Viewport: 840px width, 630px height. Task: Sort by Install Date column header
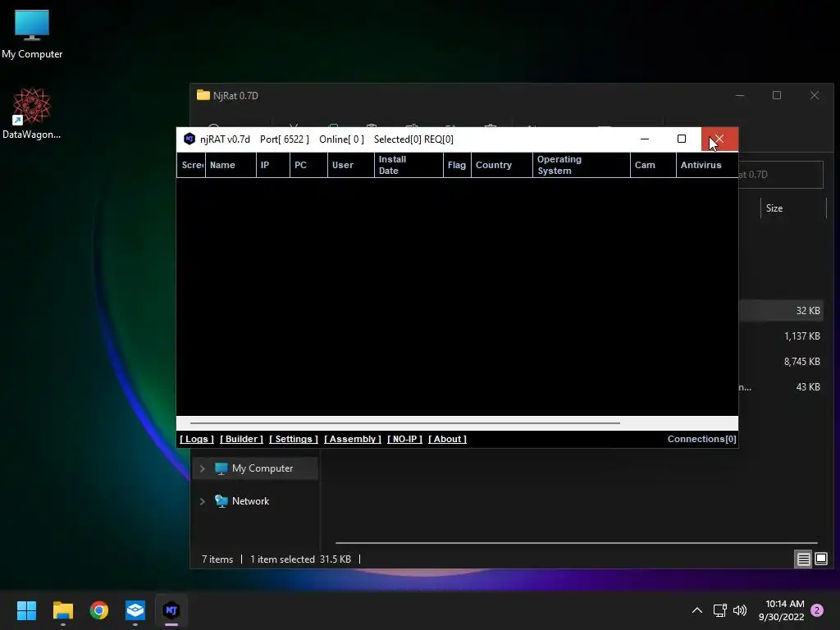tap(409, 165)
